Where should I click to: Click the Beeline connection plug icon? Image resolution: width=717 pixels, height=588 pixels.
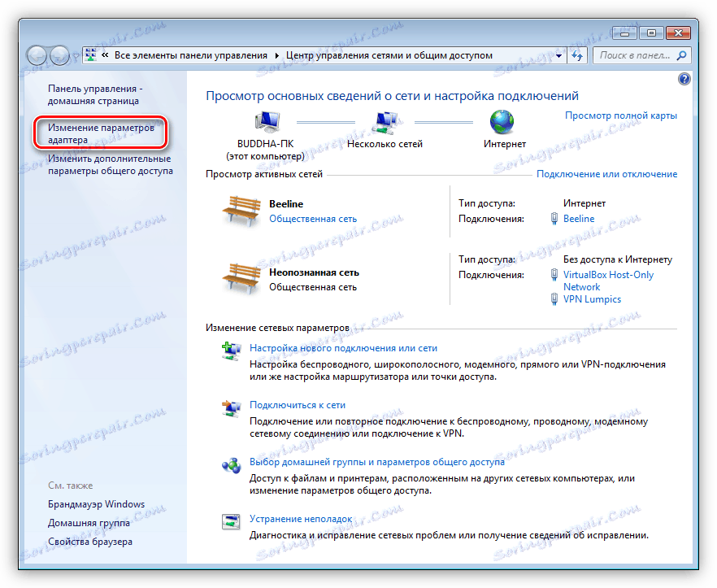pos(554,219)
